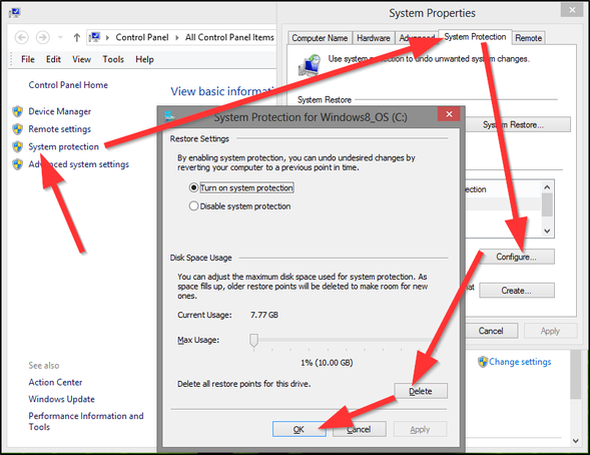Click the Max Usage slider handle
Screen dimensions: 590x455
point(254,340)
